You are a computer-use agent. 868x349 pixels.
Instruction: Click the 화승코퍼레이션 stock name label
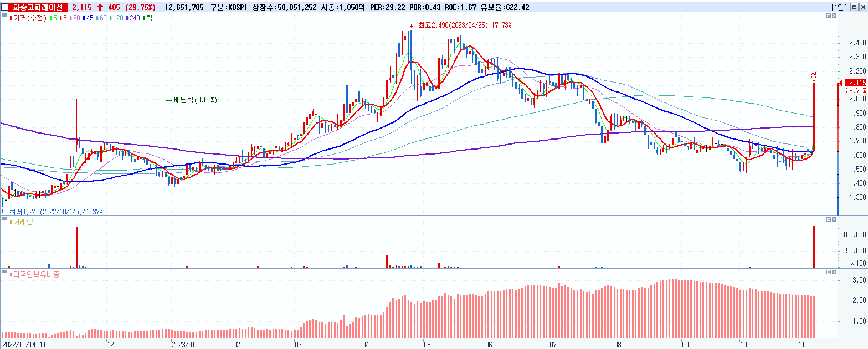tap(39, 7)
